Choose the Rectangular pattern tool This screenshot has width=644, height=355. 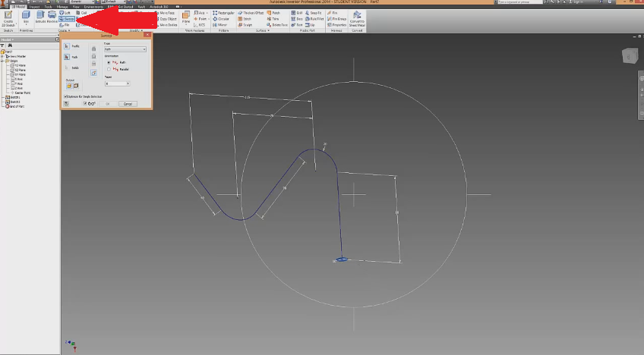(x=224, y=13)
